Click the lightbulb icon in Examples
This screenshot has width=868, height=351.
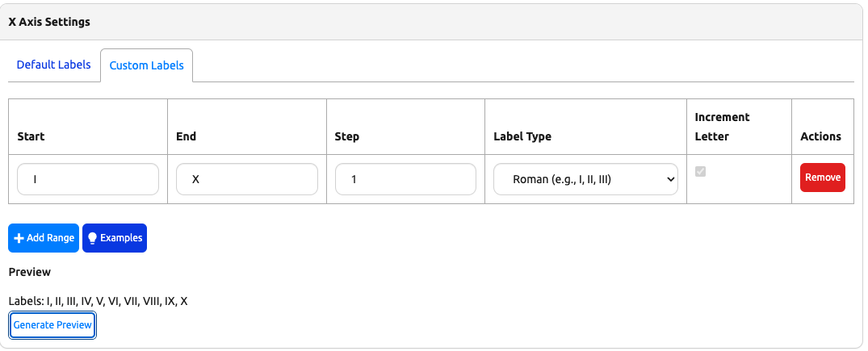click(92, 238)
